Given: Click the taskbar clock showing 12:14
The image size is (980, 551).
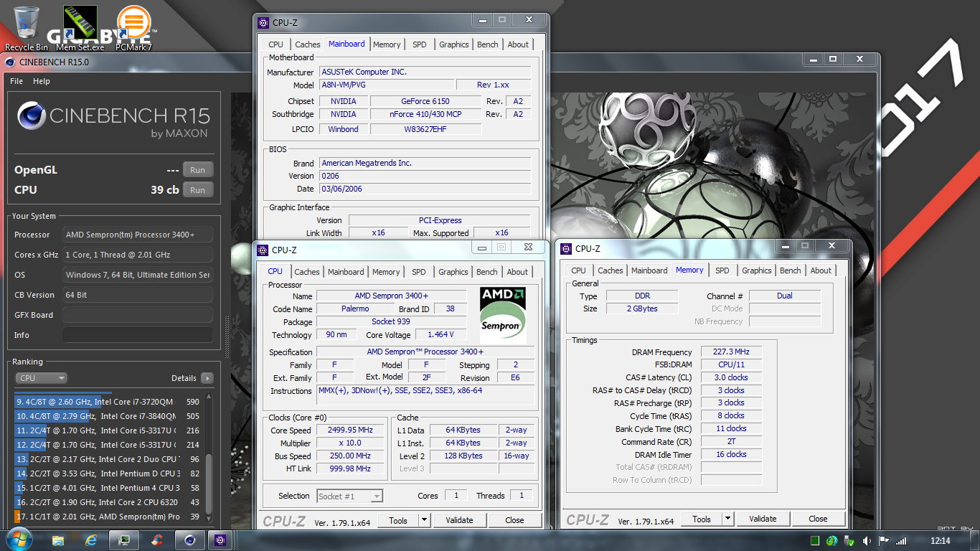Looking at the screenshot, I should pyautogui.click(x=941, y=540).
